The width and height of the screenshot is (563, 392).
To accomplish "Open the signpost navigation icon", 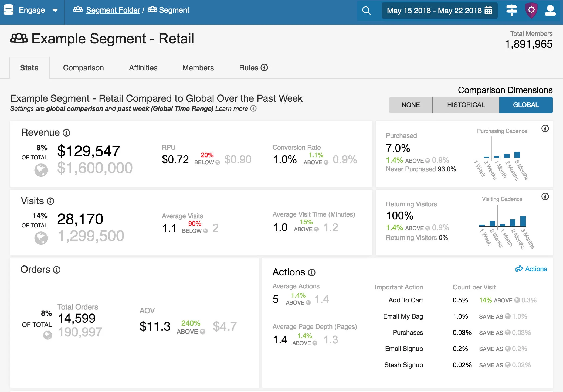I will click(x=511, y=11).
